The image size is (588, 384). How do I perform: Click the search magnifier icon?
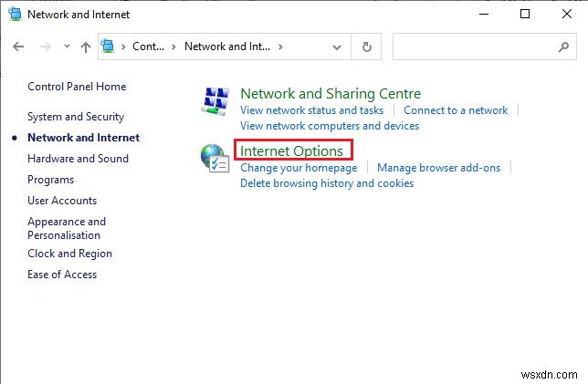pos(562,47)
